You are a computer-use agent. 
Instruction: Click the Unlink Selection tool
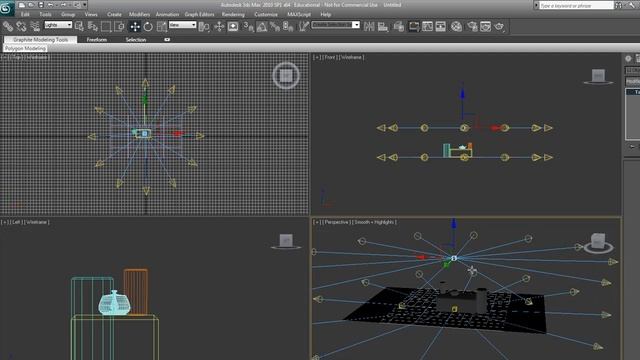tap(21, 27)
